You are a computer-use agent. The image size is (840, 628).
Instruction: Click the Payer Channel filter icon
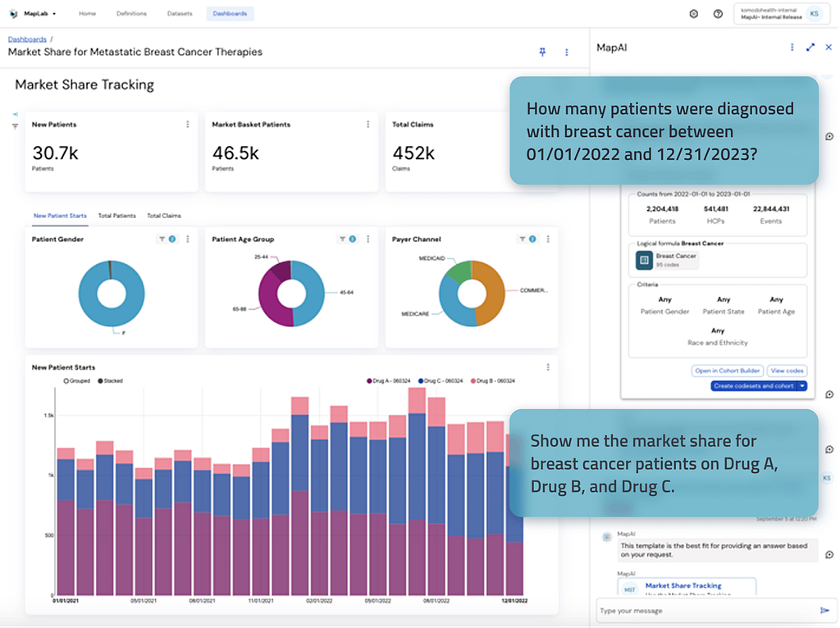522,239
